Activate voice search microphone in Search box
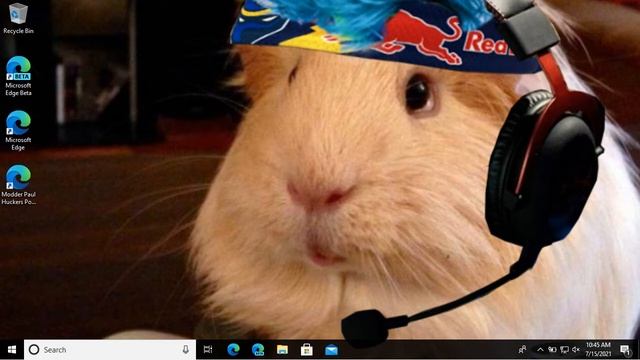The height and width of the screenshot is (360, 640). coord(186,349)
